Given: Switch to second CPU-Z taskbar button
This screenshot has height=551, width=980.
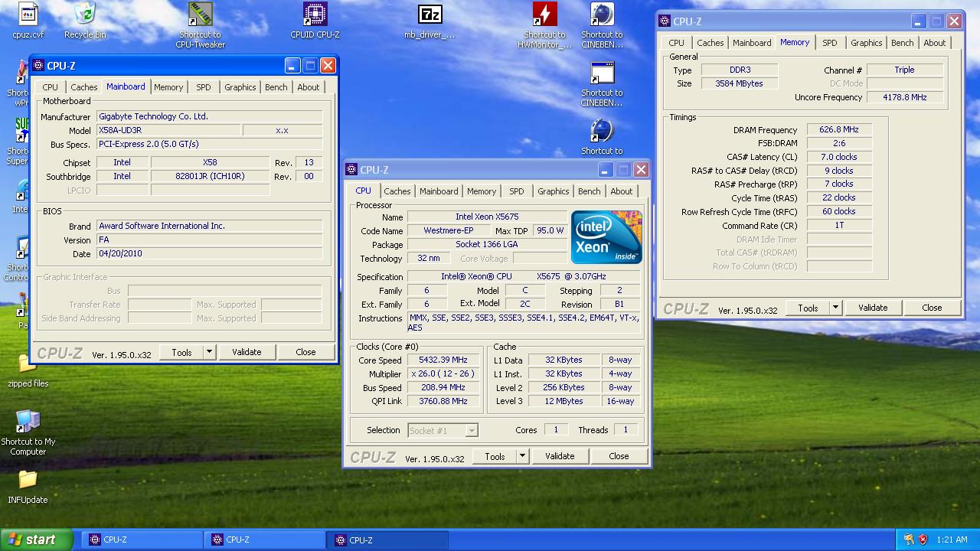Looking at the screenshot, I should 265,540.
